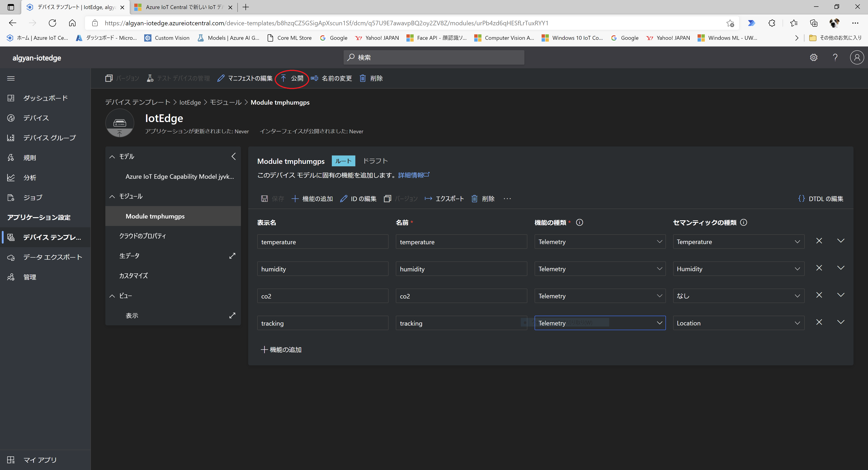Viewport: 868px width, 470px height.
Task: Click the help question mark icon
Action: pos(835,57)
